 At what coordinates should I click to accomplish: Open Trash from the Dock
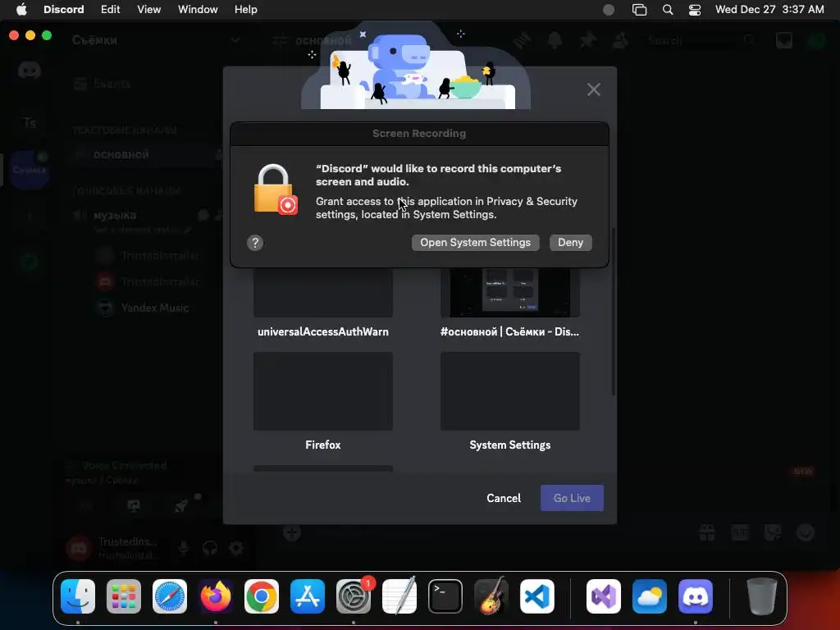coord(762,596)
